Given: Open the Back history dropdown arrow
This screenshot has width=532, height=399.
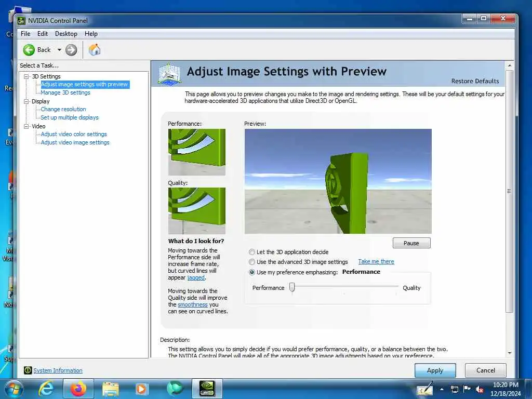Looking at the screenshot, I should (x=59, y=50).
